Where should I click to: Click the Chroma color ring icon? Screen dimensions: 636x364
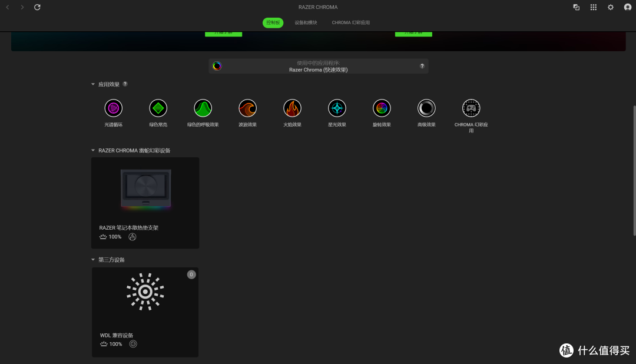click(217, 66)
